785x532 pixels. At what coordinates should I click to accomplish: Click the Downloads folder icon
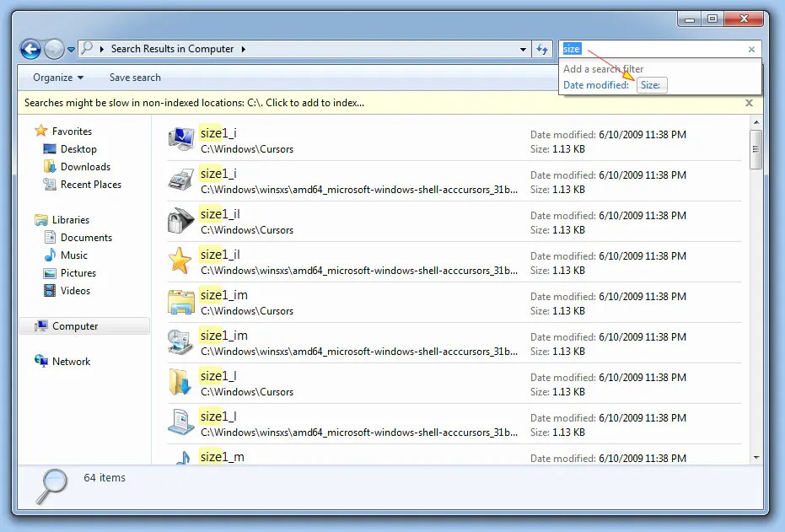(x=50, y=167)
